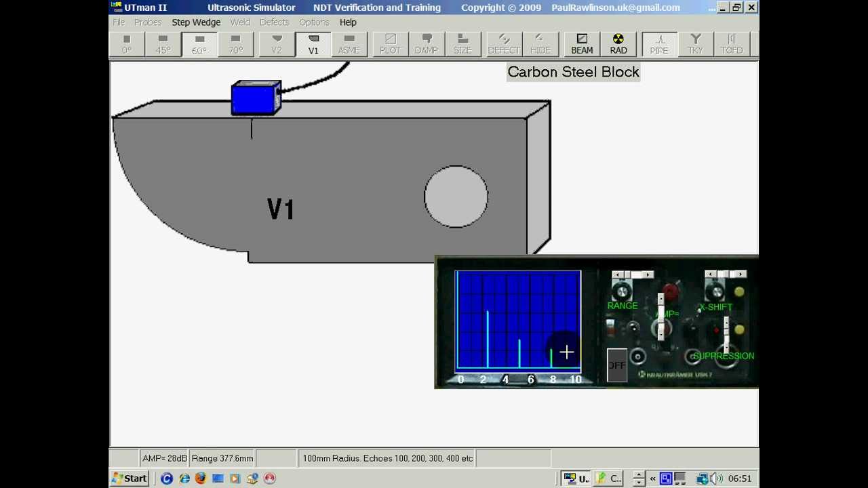Image resolution: width=868 pixels, height=488 pixels.
Task: Click the SUPPRESSION down arrow
Action: pos(726,348)
